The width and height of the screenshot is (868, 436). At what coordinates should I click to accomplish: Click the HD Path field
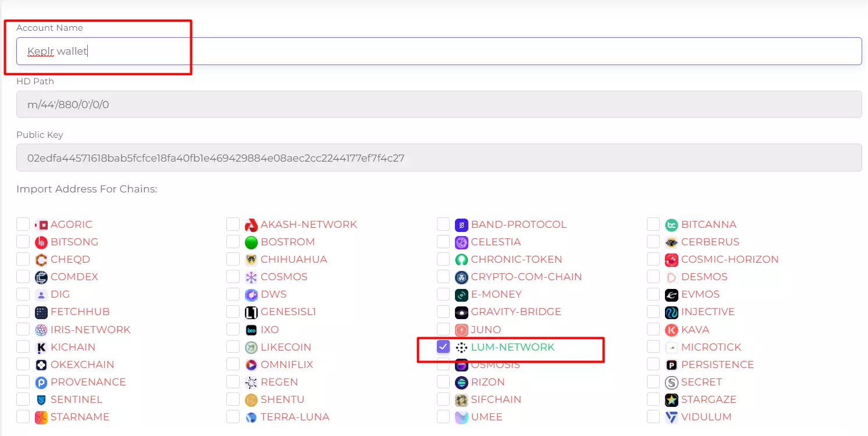coord(439,105)
